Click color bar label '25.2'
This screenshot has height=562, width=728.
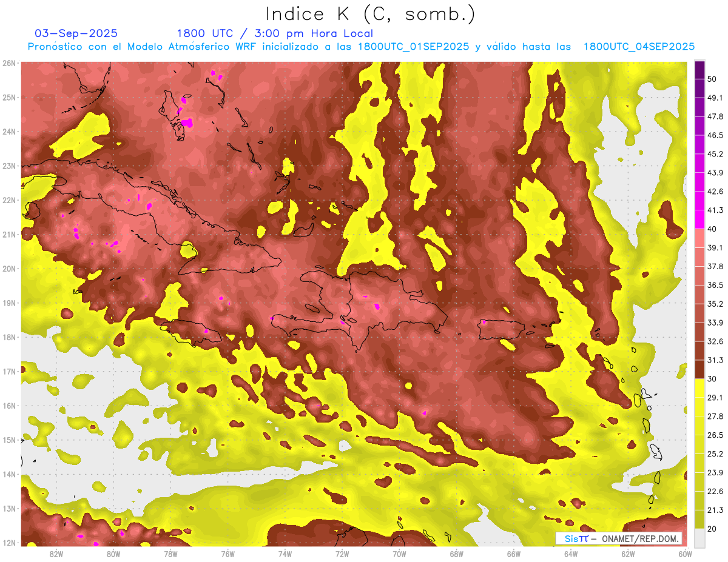point(715,453)
